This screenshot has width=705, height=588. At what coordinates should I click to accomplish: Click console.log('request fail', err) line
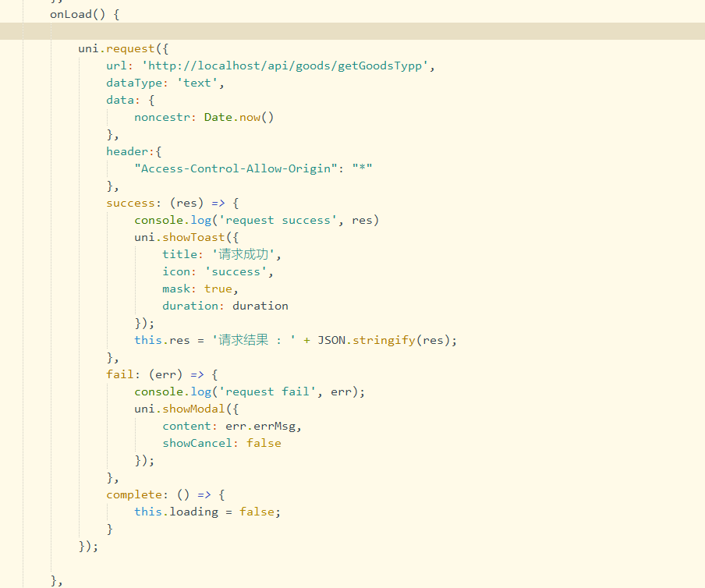[x=250, y=392]
